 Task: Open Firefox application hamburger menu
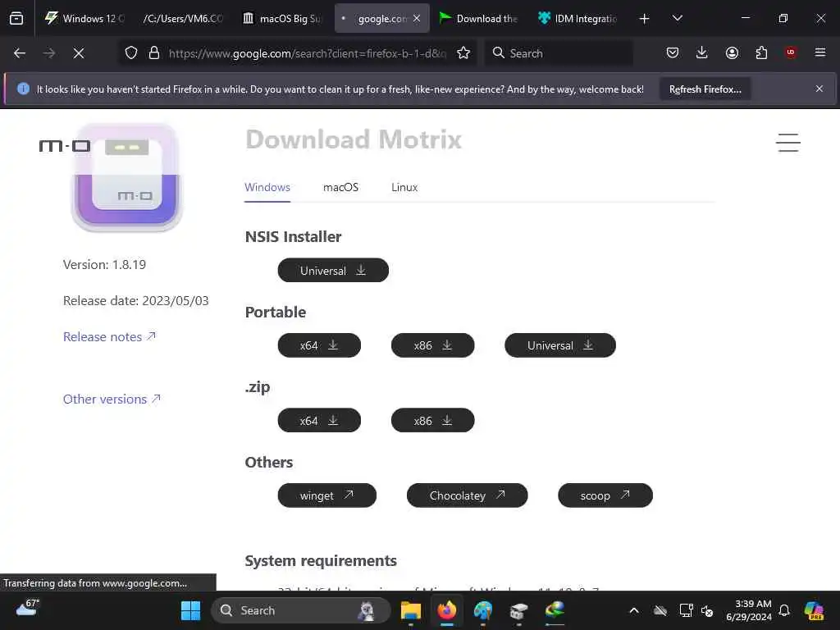[x=820, y=52]
